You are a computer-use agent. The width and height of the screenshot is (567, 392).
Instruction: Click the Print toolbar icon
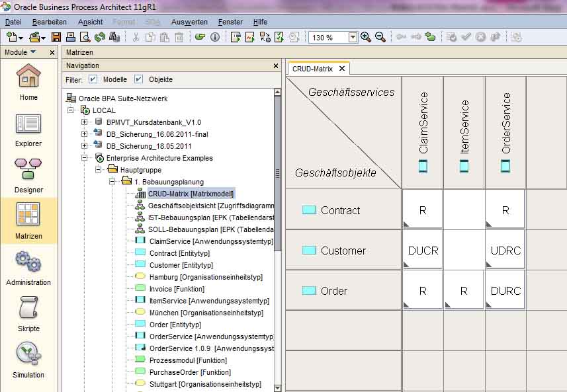(71, 37)
